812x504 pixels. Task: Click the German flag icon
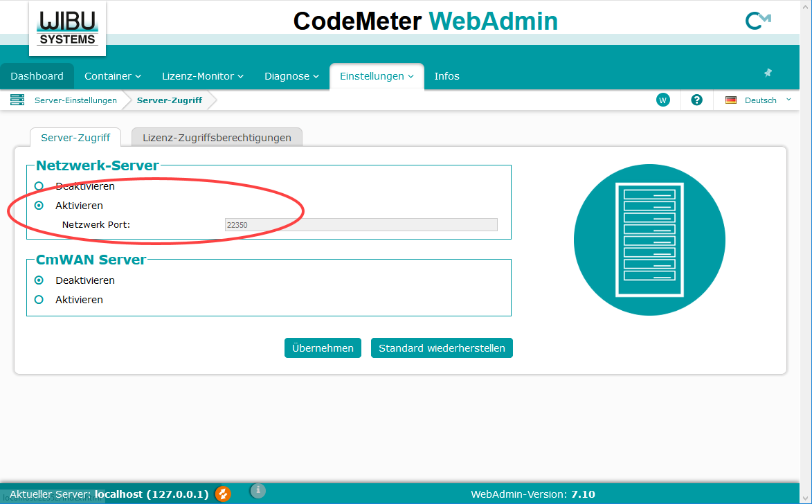[731, 100]
